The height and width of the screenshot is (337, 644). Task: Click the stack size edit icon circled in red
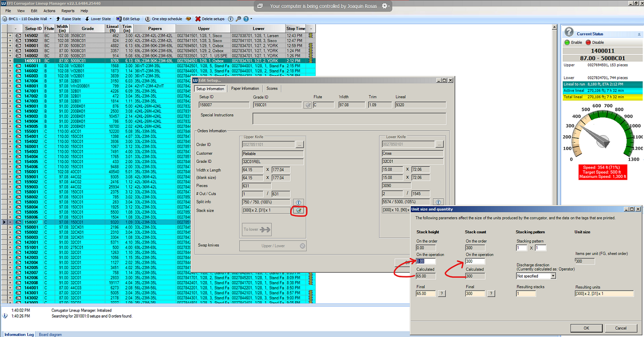[x=298, y=210]
